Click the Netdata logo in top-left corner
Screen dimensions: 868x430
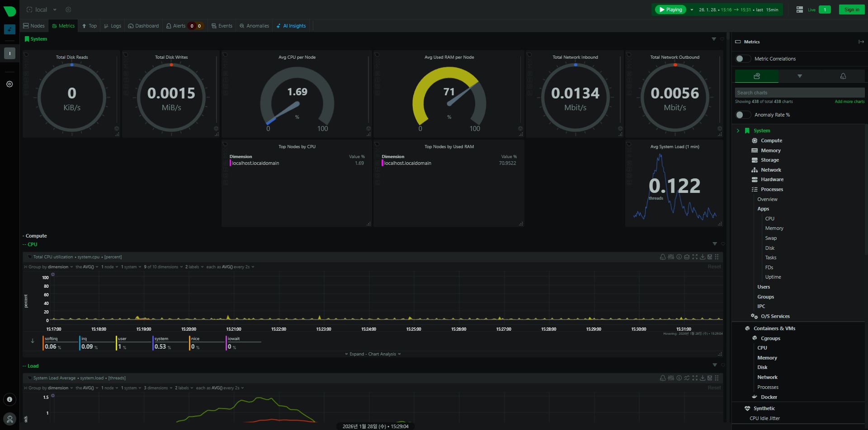click(9, 11)
